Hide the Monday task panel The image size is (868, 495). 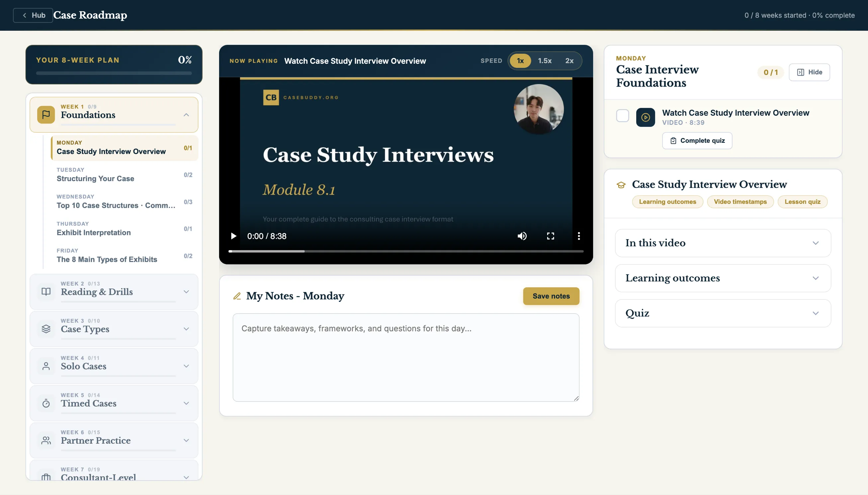[x=809, y=72]
